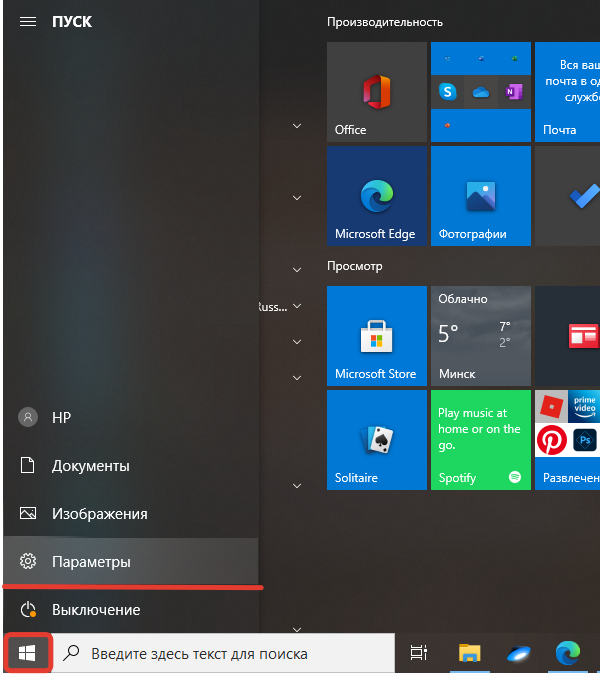The width and height of the screenshot is (600, 675).
Task: Open Microsoft Edge from the taskbar
Action: pos(567,653)
